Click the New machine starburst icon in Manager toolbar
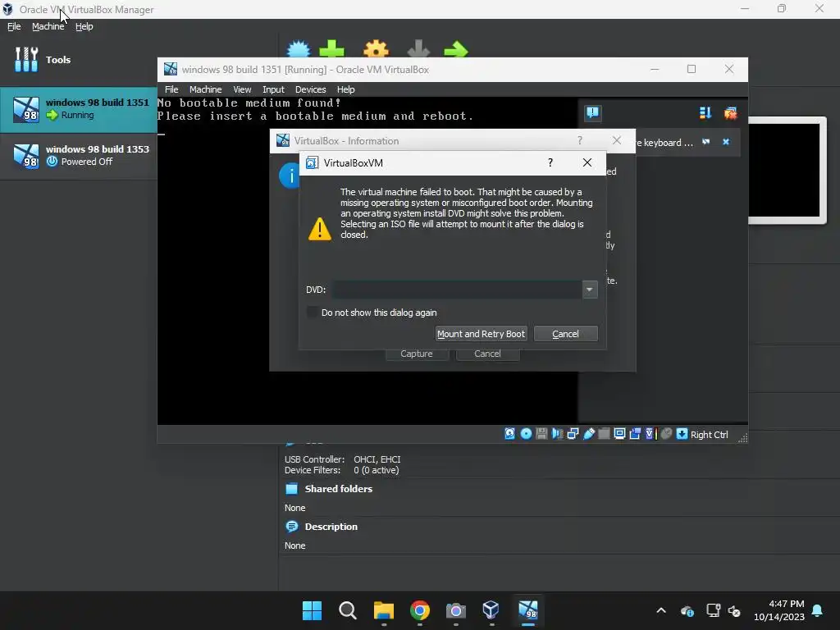 (299, 48)
